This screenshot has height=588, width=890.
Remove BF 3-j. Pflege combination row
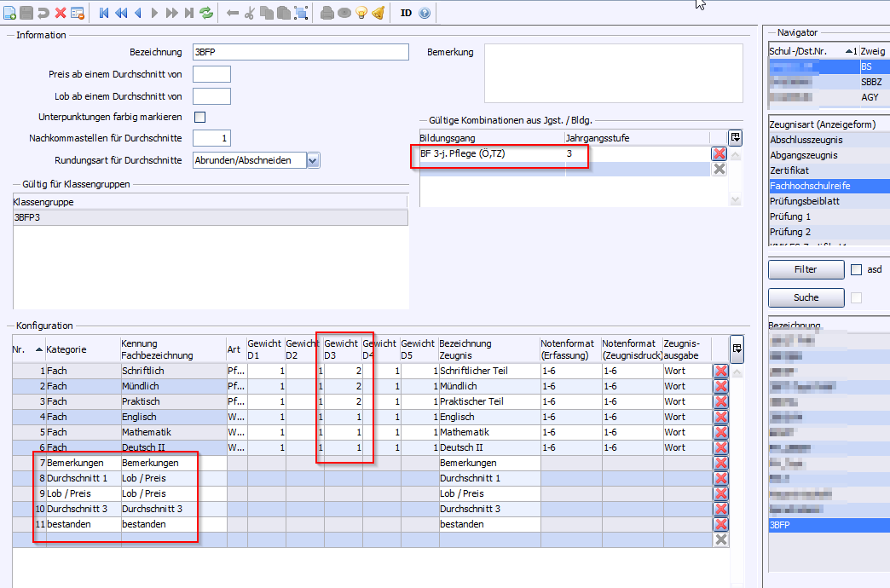click(719, 154)
